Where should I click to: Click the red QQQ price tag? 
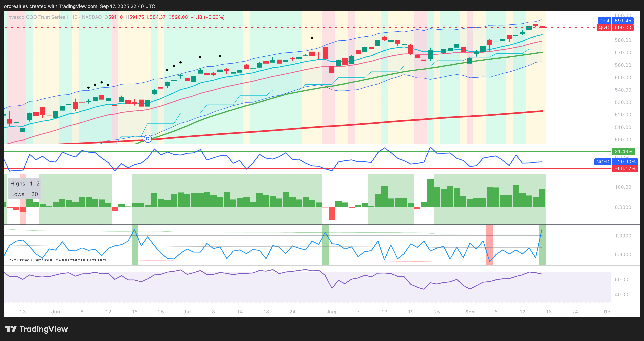604,28
